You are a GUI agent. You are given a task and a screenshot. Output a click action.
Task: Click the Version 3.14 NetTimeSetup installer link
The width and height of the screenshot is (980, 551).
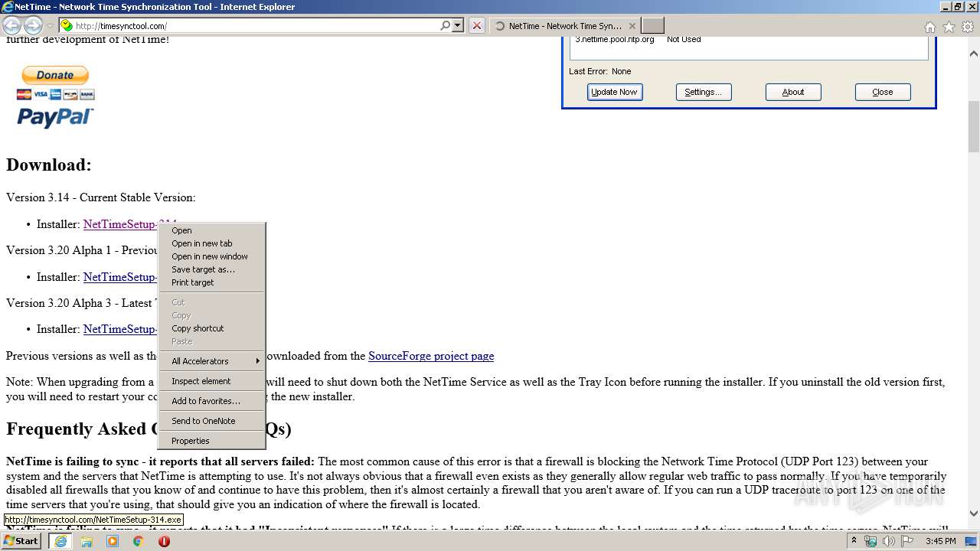pyautogui.click(x=120, y=223)
